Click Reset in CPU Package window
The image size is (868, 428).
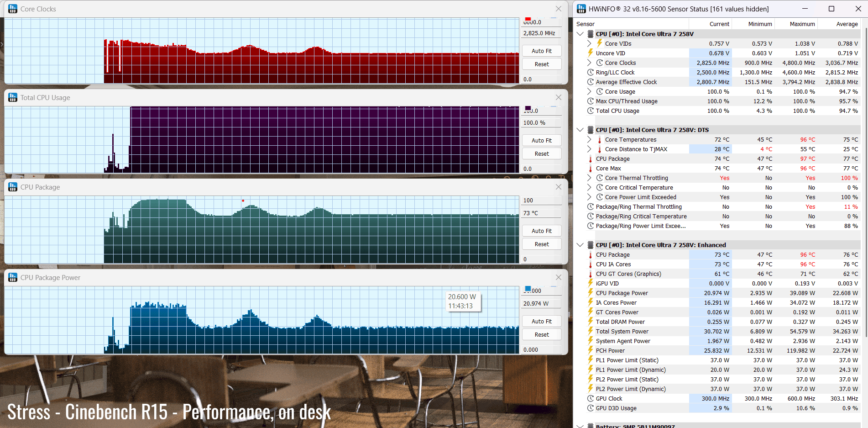542,244
